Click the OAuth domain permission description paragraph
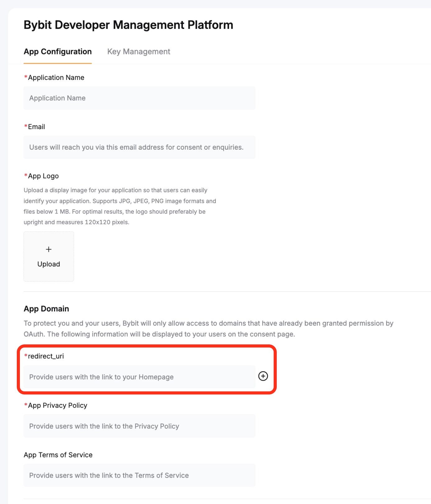The height and width of the screenshot is (504, 431). point(208,329)
